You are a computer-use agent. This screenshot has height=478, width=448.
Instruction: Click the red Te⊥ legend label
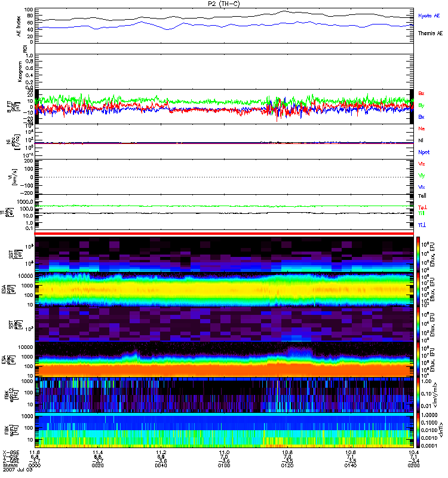click(422, 207)
